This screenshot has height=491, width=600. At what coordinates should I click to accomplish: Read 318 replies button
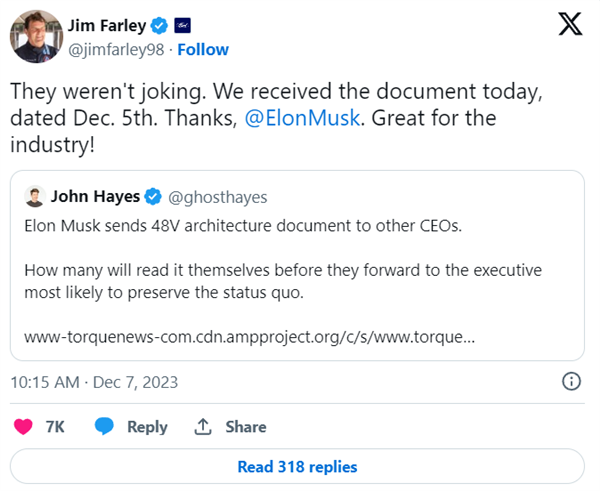pyautogui.click(x=297, y=467)
